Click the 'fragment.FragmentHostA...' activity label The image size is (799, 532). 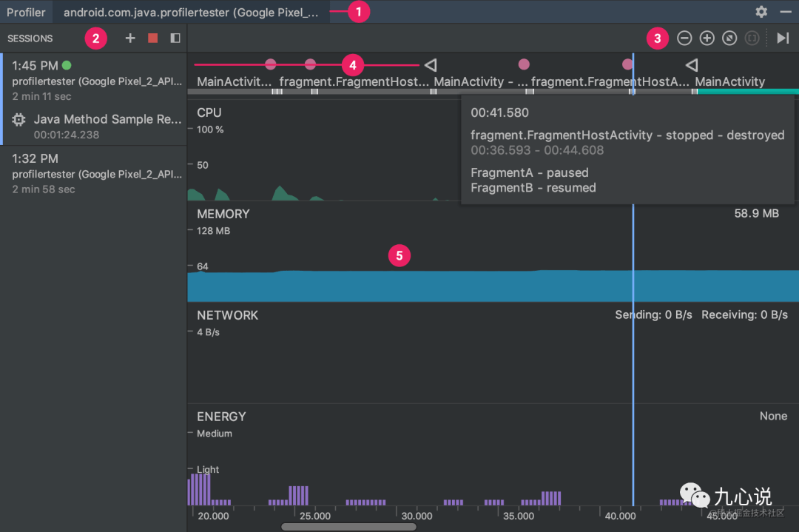(x=610, y=81)
